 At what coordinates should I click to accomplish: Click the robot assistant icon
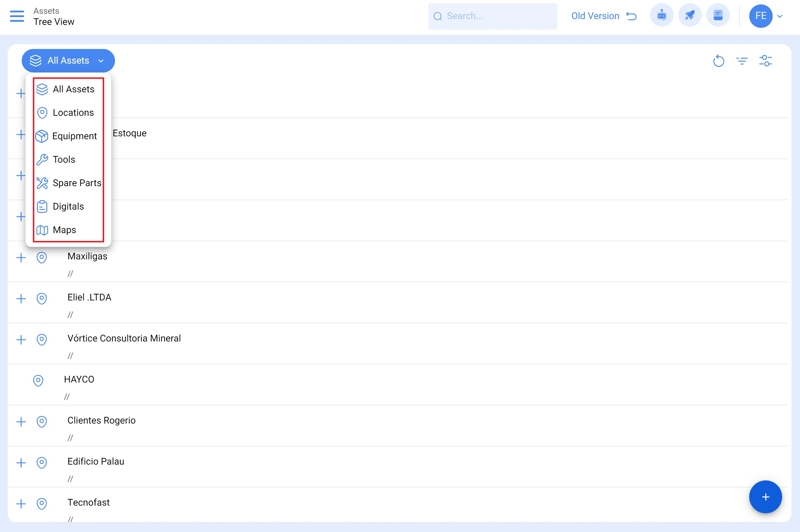click(x=662, y=16)
